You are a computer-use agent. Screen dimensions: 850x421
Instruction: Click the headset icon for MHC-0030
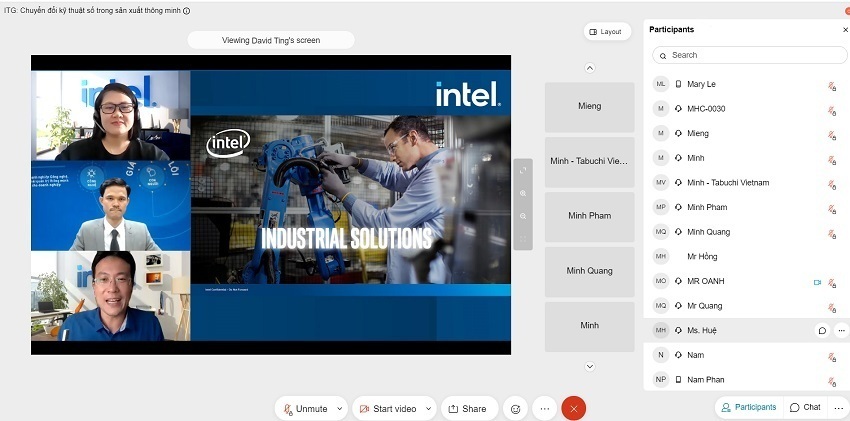pyautogui.click(x=678, y=109)
